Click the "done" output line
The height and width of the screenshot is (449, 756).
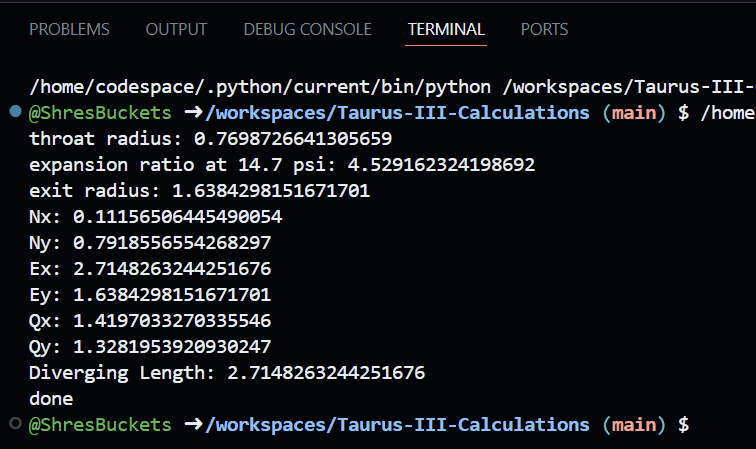coord(51,399)
